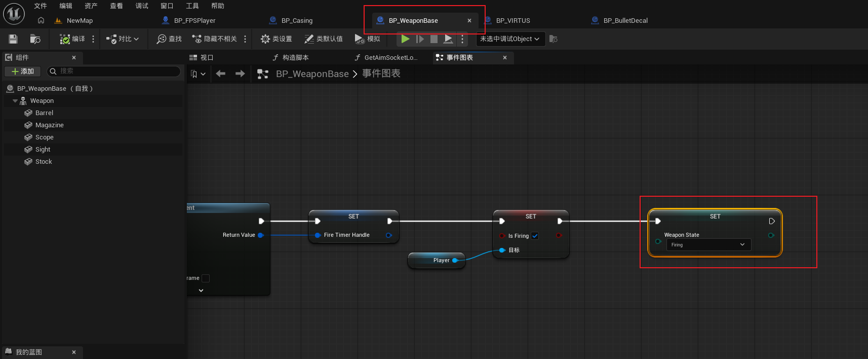Close the My Blueprint (我的蓝图) panel
The height and width of the screenshot is (359, 868).
tap(74, 352)
